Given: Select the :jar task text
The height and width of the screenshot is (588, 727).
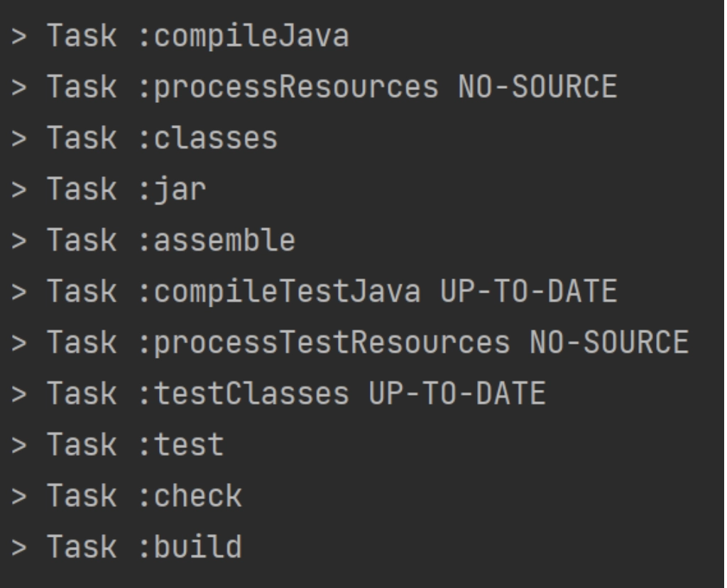Looking at the screenshot, I should [171, 190].
